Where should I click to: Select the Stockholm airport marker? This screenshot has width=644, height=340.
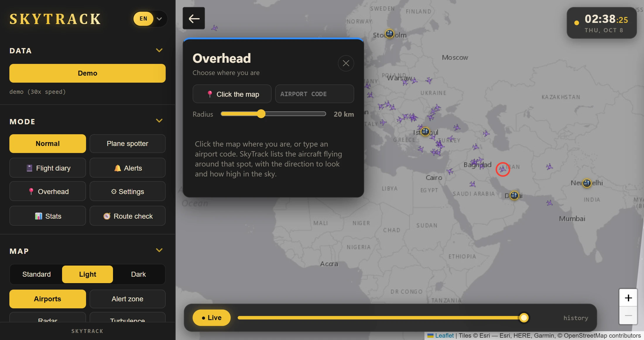tap(389, 34)
